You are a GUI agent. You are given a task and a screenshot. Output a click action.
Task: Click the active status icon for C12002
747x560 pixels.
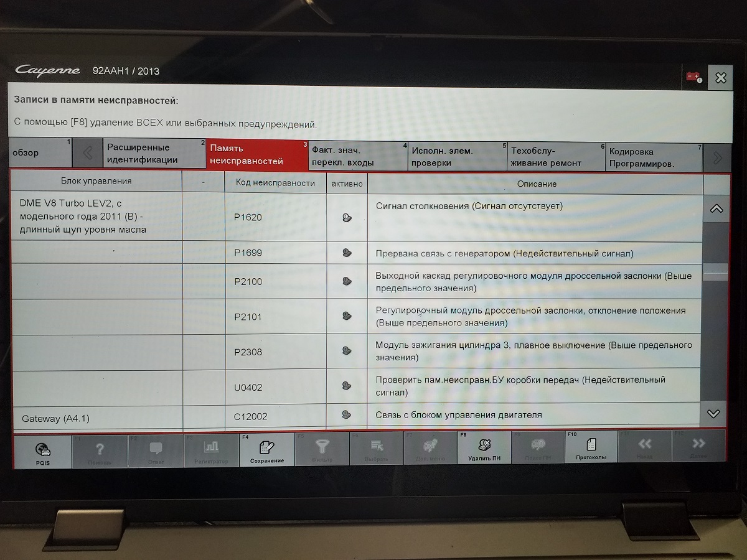[x=347, y=415]
